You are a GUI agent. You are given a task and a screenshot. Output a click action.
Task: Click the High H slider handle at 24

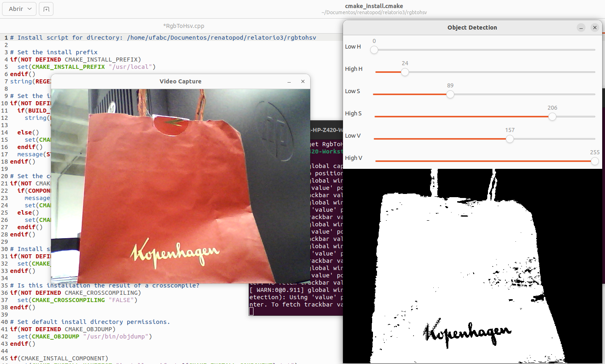[x=405, y=72]
